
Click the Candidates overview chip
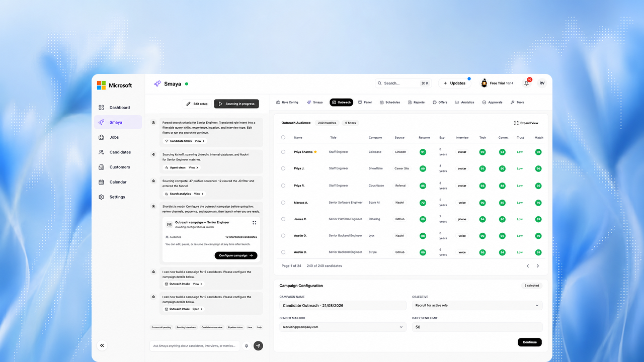(x=212, y=327)
